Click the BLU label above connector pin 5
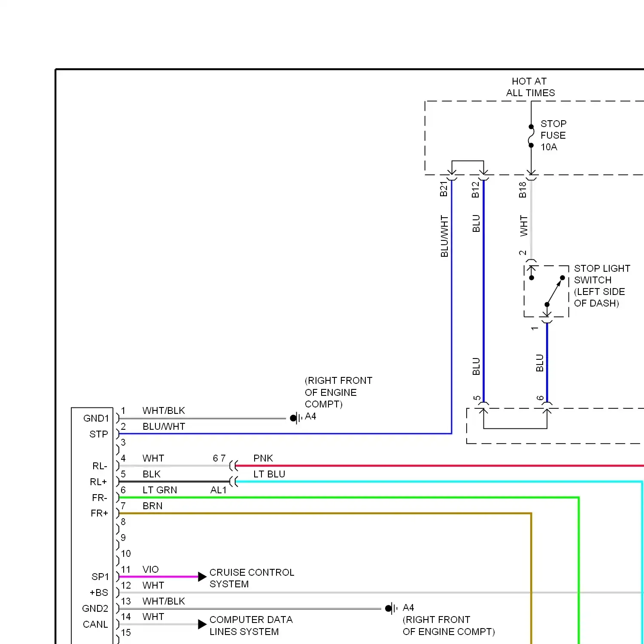 476,366
